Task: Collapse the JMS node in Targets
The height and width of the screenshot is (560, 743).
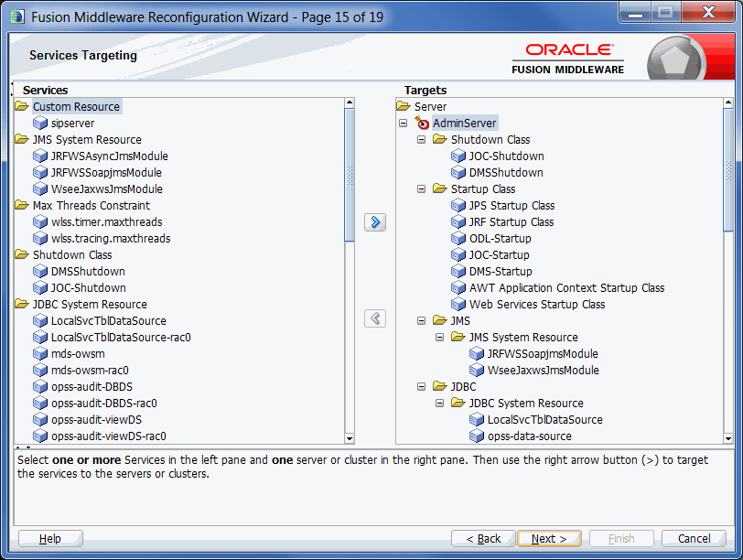Action: point(421,321)
